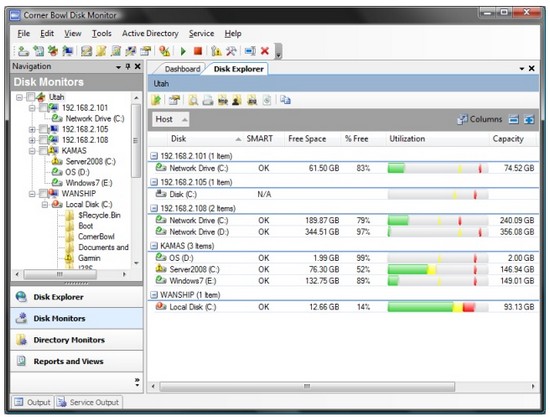Collapse the KAMAS tree node
The image size is (550, 417).
pyautogui.click(x=32, y=151)
